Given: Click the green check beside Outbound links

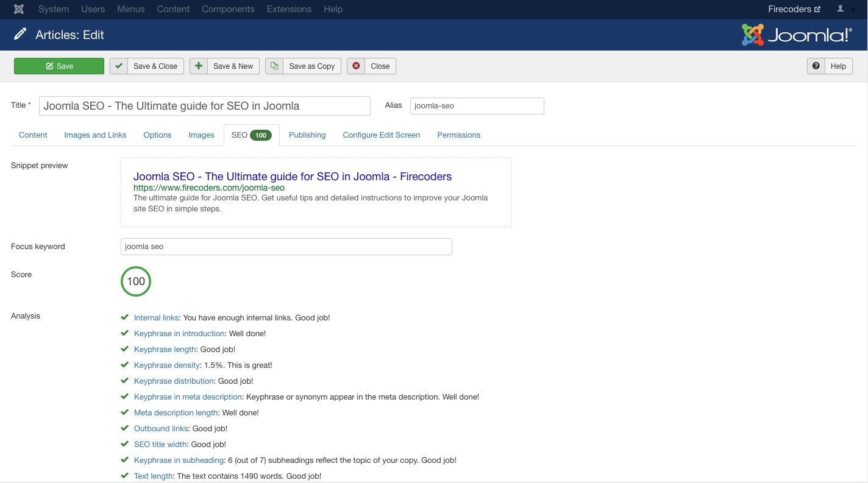Looking at the screenshot, I should click(x=125, y=428).
